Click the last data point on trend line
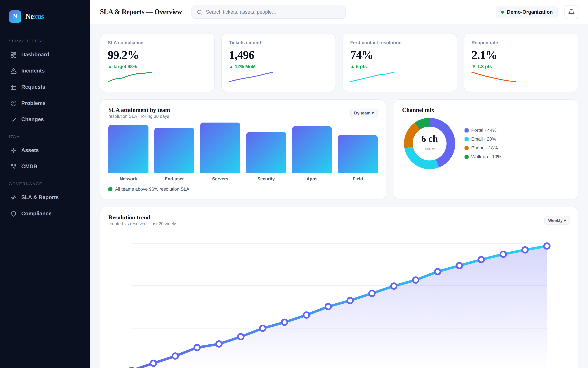The height and width of the screenshot is (368, 588). pos(547,246)
